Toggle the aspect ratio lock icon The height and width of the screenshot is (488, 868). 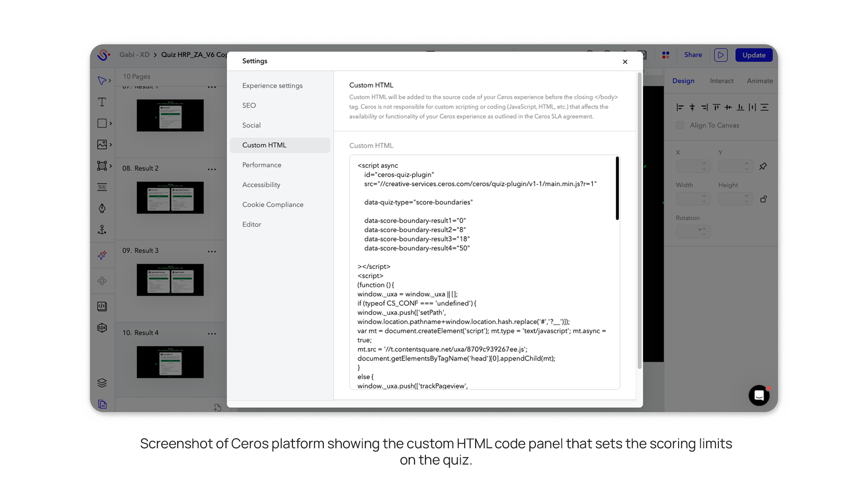coord(764,199)
